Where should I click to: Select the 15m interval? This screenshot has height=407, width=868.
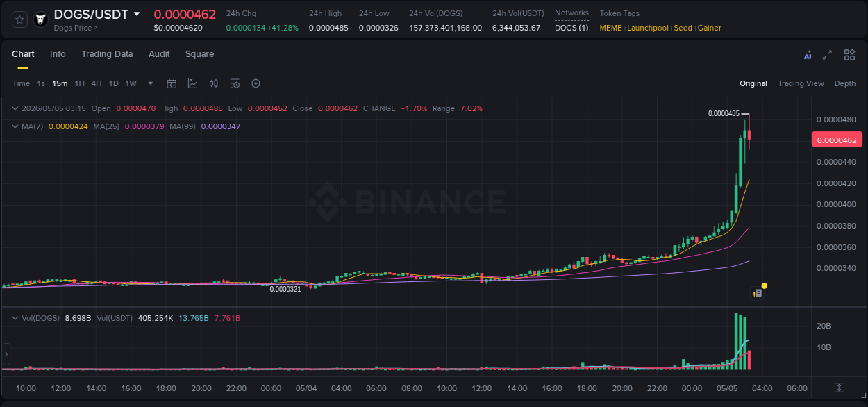pyautogui.click(x=60, y=83)
